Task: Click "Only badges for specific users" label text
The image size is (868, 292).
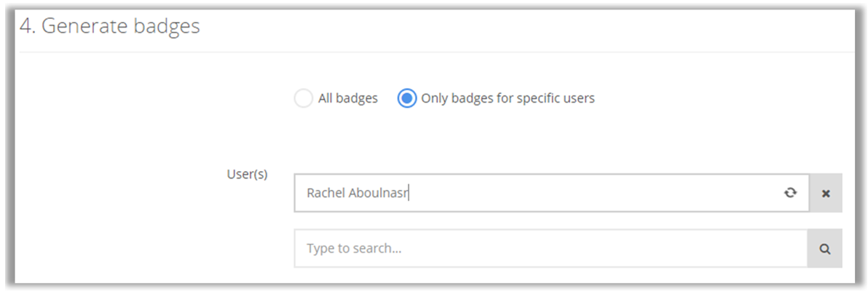Action: (508, 98)
